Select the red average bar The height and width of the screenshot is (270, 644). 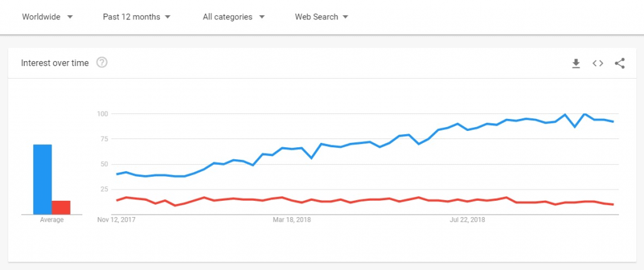point(61,208)
